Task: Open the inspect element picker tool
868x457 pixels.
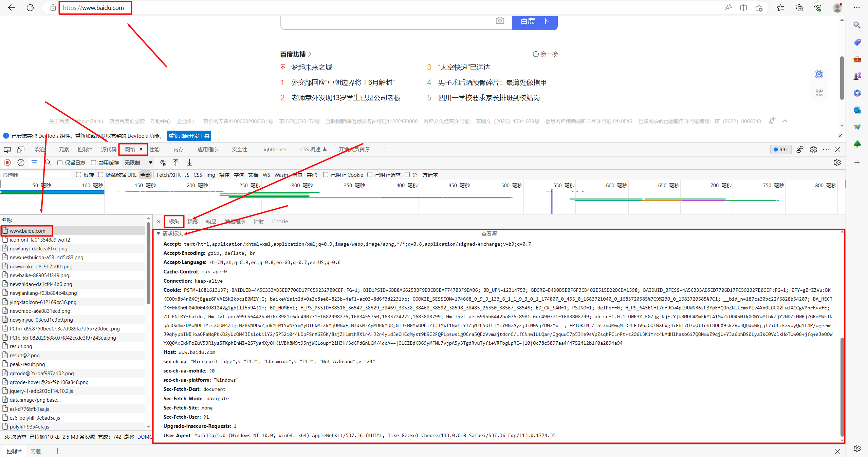Action: pyautogui.click(x=7, y=150)
